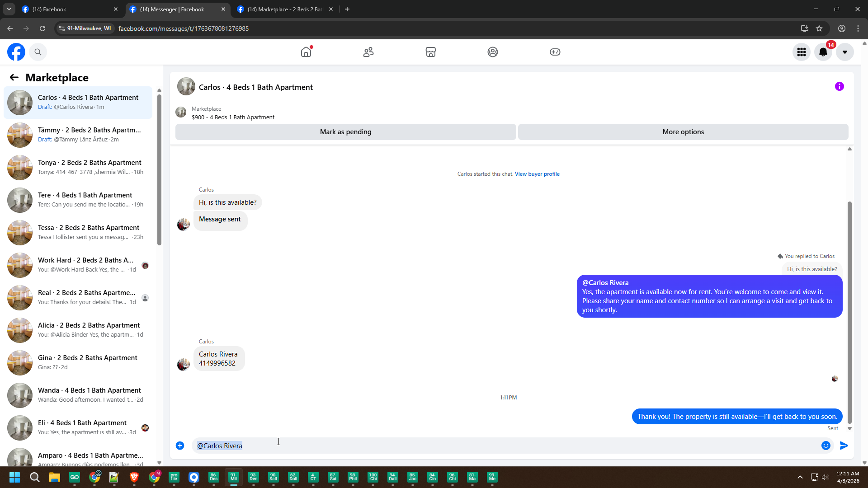Click Carlos listing avatar in chat header

click(x=186, y=86)
